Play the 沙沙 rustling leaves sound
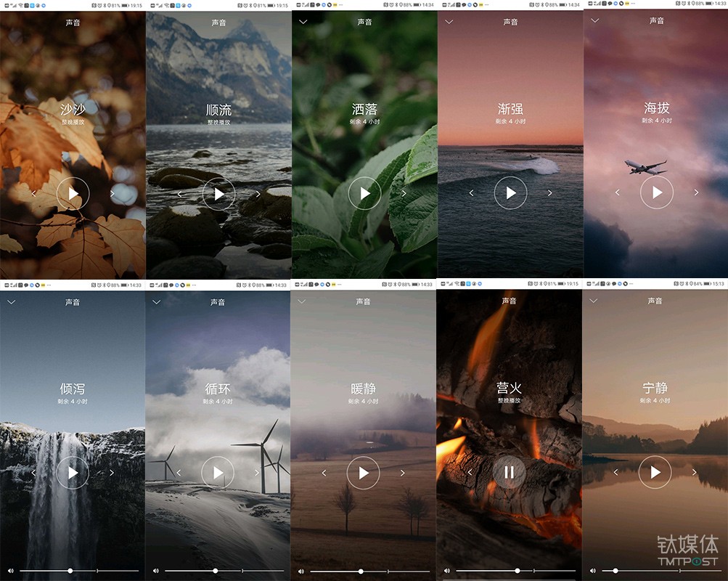Image resolution: width=728 pixels, height=581 pixels. pos(73,193)
